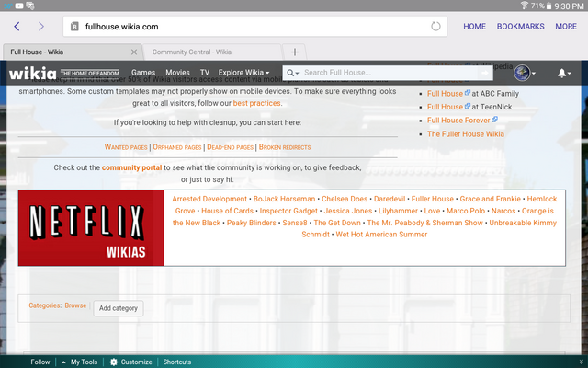Reload the page with the refresh icon
The image size is (588, 368).
pyautogui.click(x=435, y=27)
